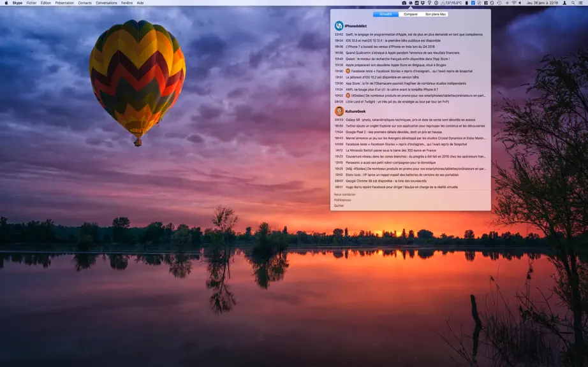Image resolution: width=588 pixels, height=367 pixels.
Task: Switch to the Bon plans Mac tab
Action: [436, 14]
